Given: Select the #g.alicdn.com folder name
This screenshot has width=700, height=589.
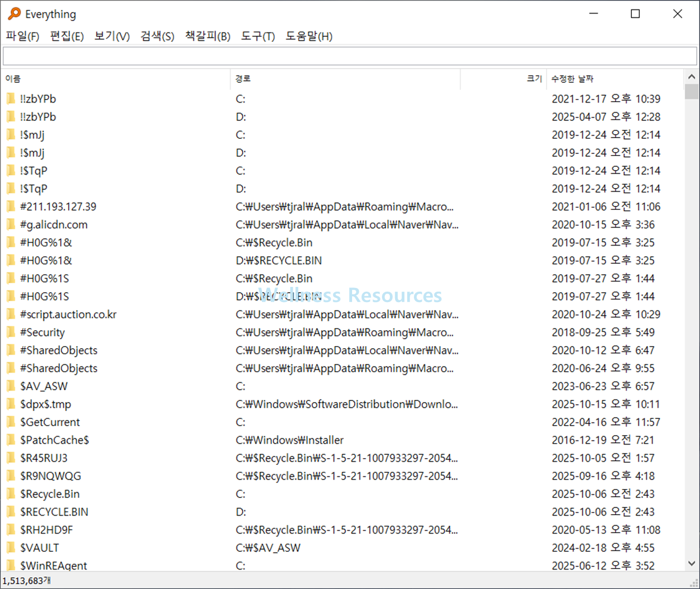Looking at the screenshot, I should click(54, 225).
